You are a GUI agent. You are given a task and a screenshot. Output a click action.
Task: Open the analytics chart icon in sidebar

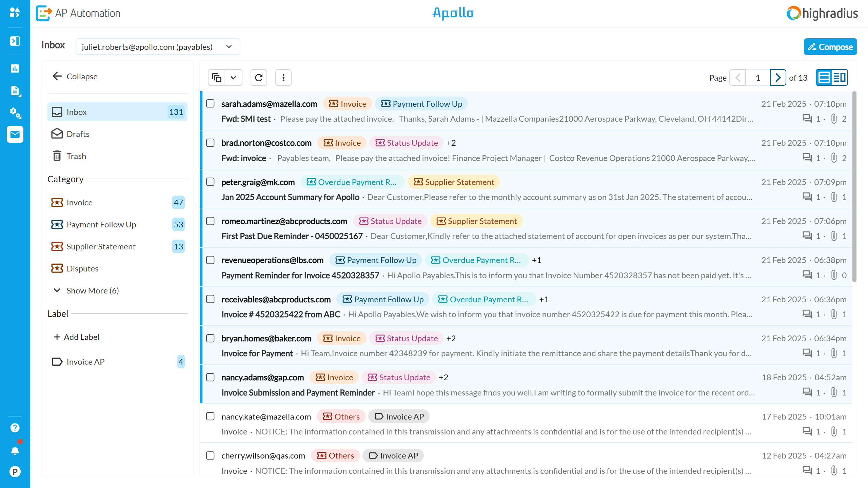(x=15, y=68)
